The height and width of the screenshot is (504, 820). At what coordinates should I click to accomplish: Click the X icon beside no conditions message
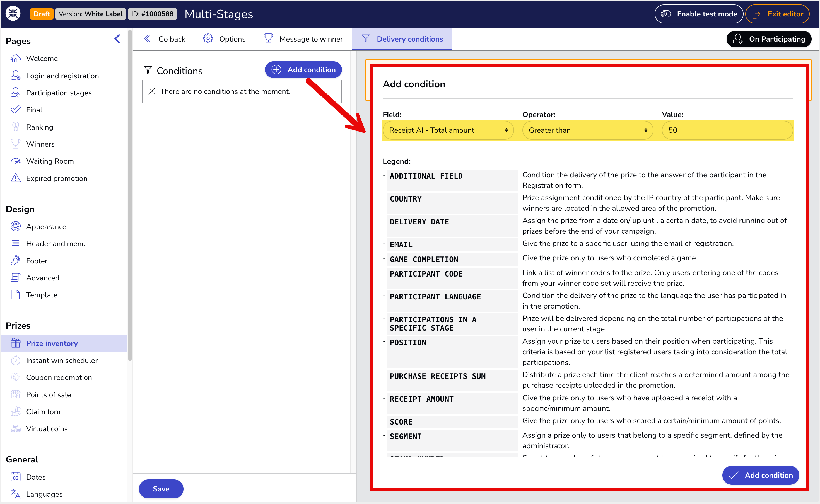click(152, 91)
